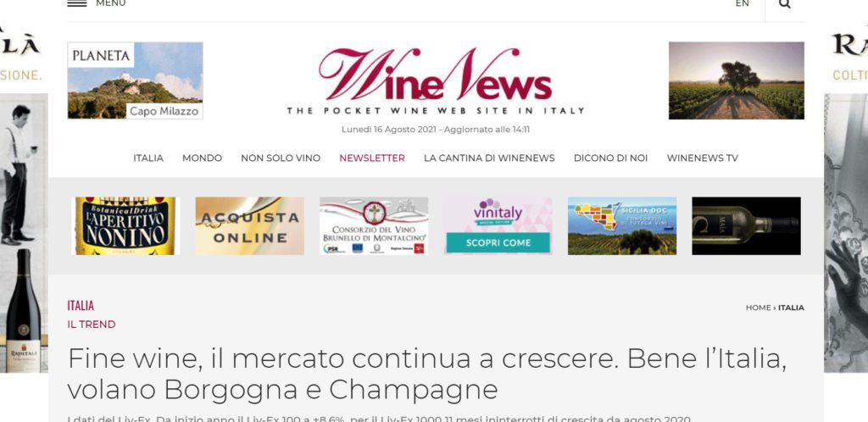Switch language to EN
This screenshot has height=422, width=868.
[x=742, y=3]
